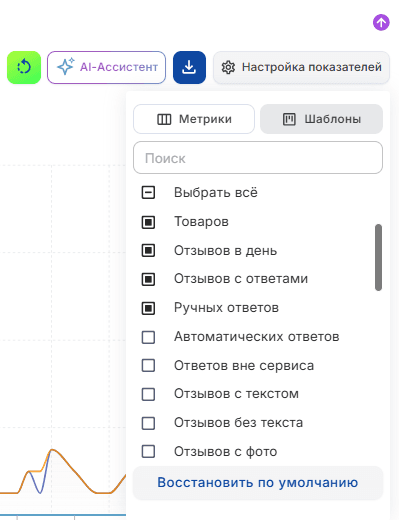The width and height of the screenshot is (399, 520).
Task: Enable the Отзывов с фото checkbox
Action: [148, 452]
